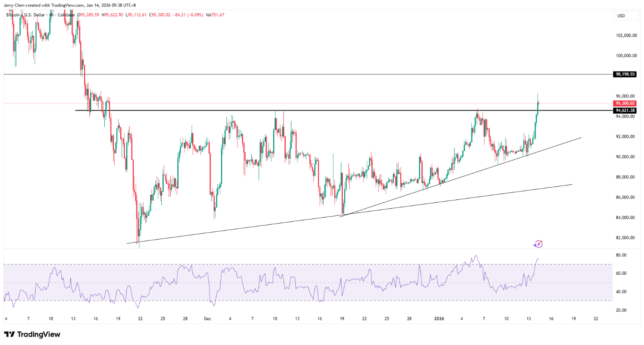
Task: Click the RSI 80.00 scale label
Action: click(x=621, y=255)
